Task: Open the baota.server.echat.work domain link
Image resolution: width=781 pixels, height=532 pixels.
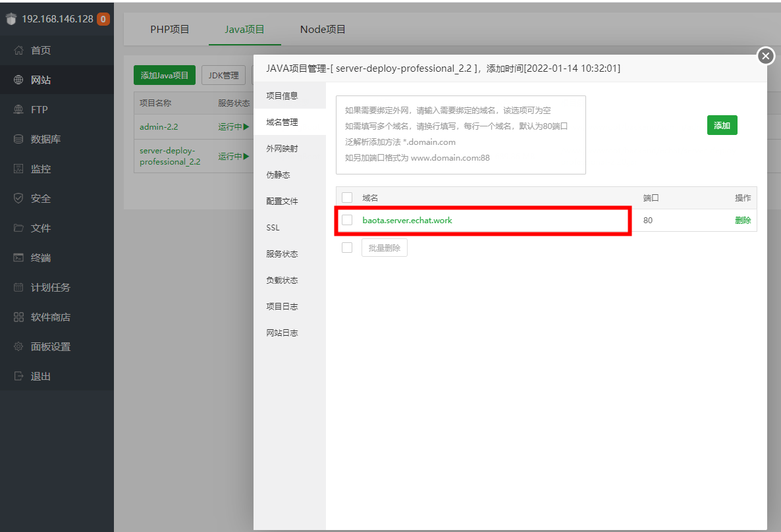Action: click(x=407, y=221)
